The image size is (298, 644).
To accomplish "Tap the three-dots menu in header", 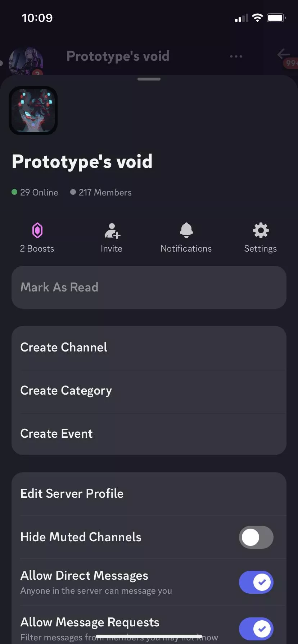I will coord(236,56).
